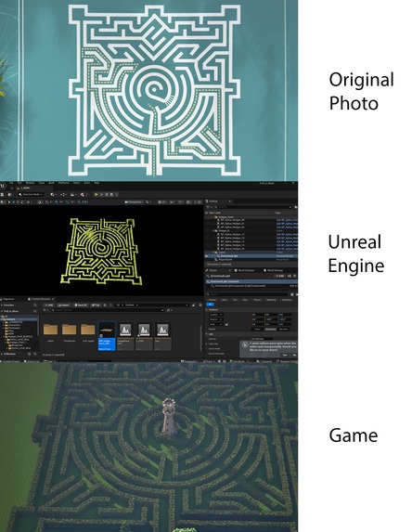
Task: Open the Help menu
Action: [x=97, y=183]
